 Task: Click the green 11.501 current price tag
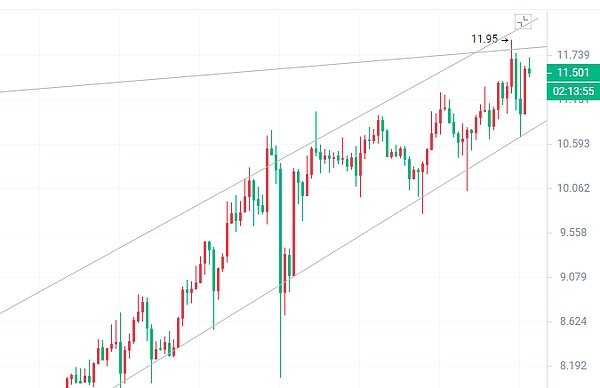(x=573, y=73)
